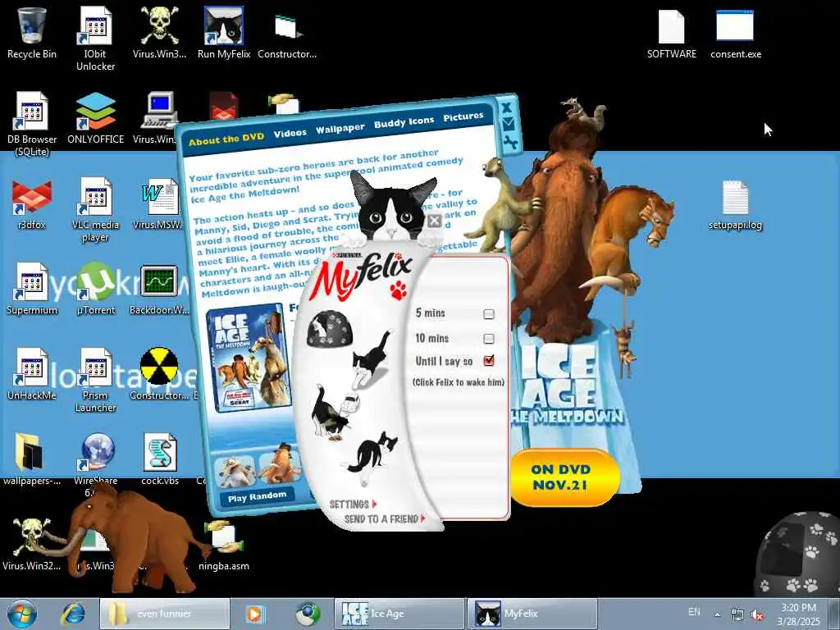Viewport: 840px width, 630px height.
Task: Select the ONLYOFFICE desktop icon
Action: 95,118
